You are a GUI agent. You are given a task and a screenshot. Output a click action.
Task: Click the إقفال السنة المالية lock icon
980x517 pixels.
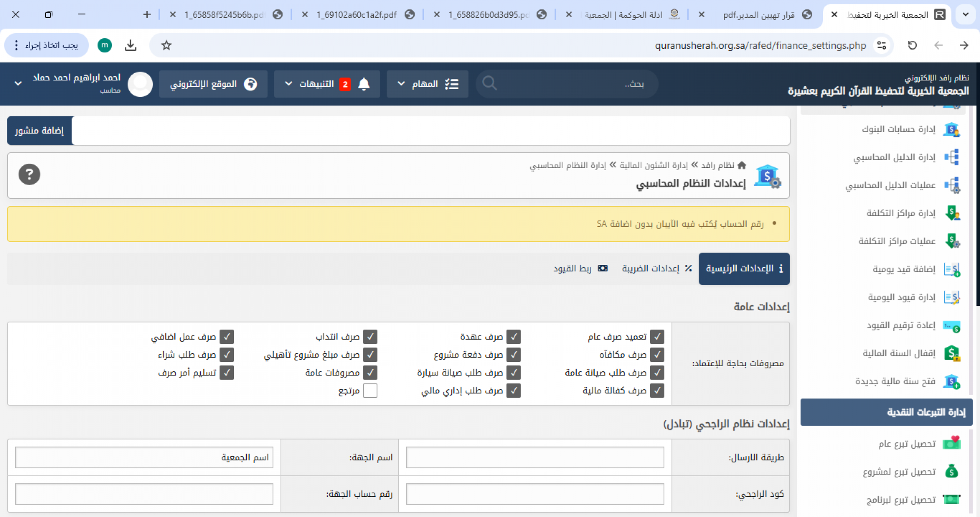(951, 353)
